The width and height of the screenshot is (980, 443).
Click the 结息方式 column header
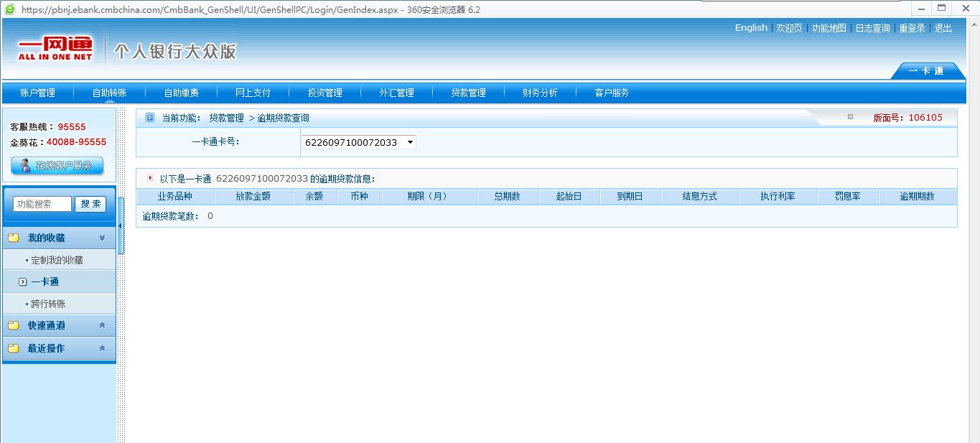coord(699,196)
